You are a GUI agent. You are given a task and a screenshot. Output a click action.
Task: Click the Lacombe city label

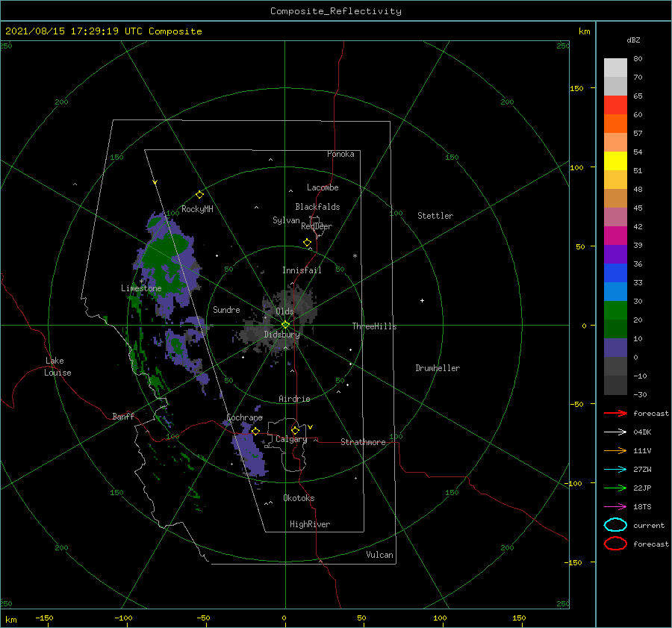(x=323, y=187)
